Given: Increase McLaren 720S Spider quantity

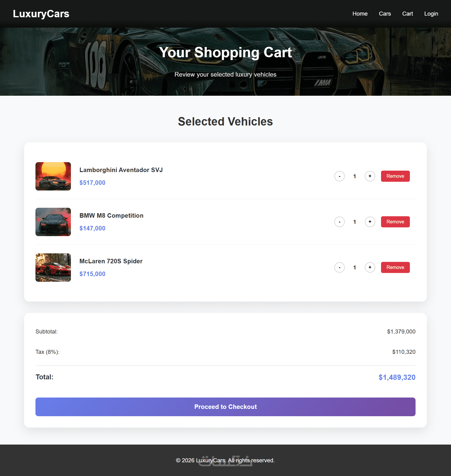Looking at the screenshot, I should click(x=370, y=267).
